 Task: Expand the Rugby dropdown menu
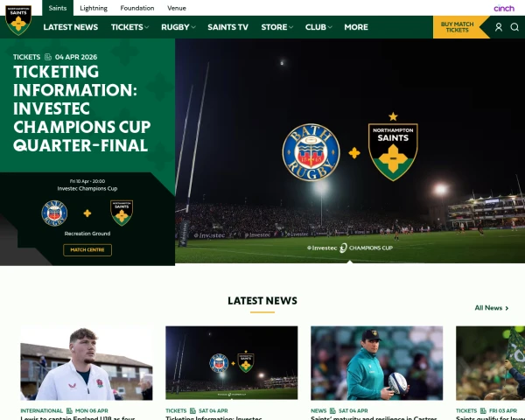(178, 27)
